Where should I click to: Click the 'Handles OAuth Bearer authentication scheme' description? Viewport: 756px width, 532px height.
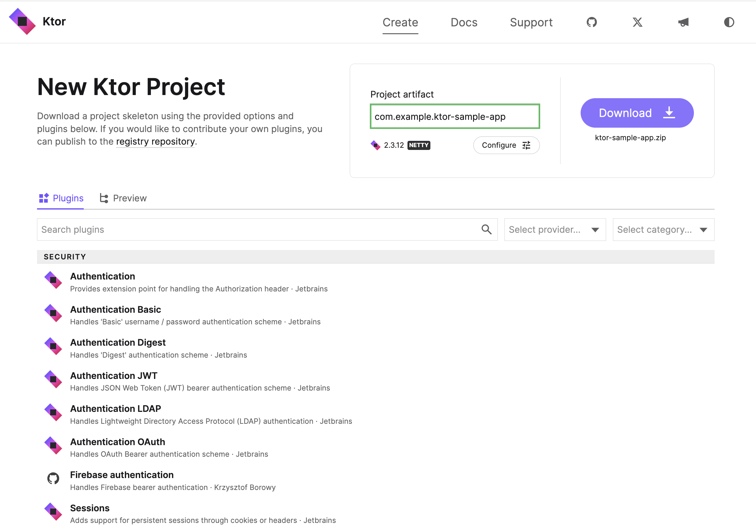[150, 454]
